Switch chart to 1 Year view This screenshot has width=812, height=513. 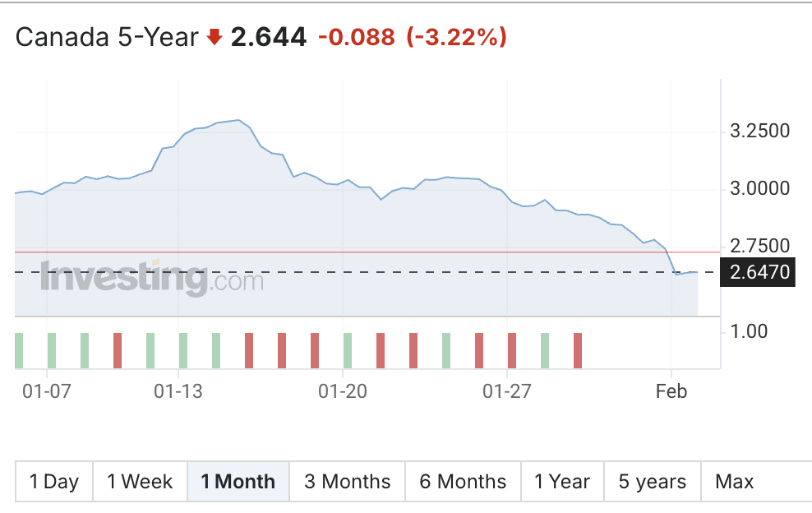tap(562, 481)
